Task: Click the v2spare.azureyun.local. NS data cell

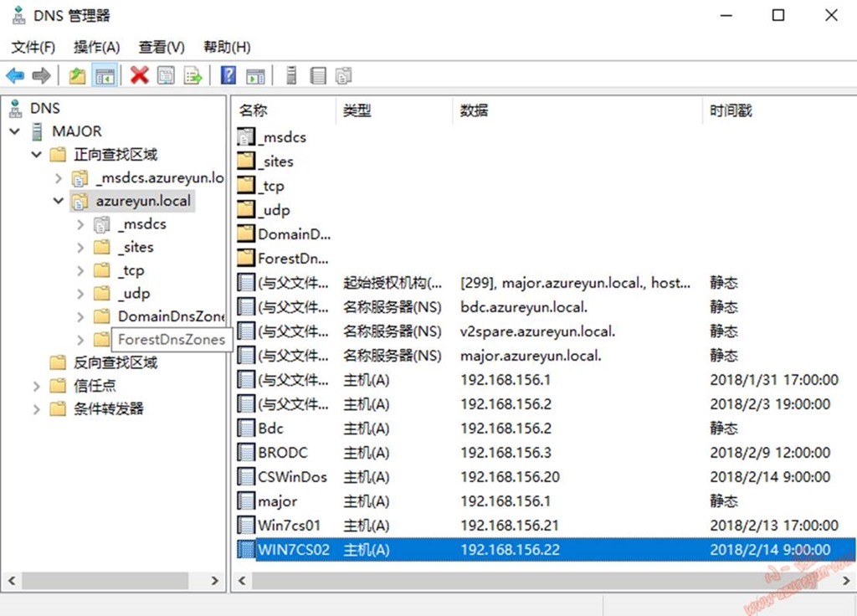Action: 537,331
